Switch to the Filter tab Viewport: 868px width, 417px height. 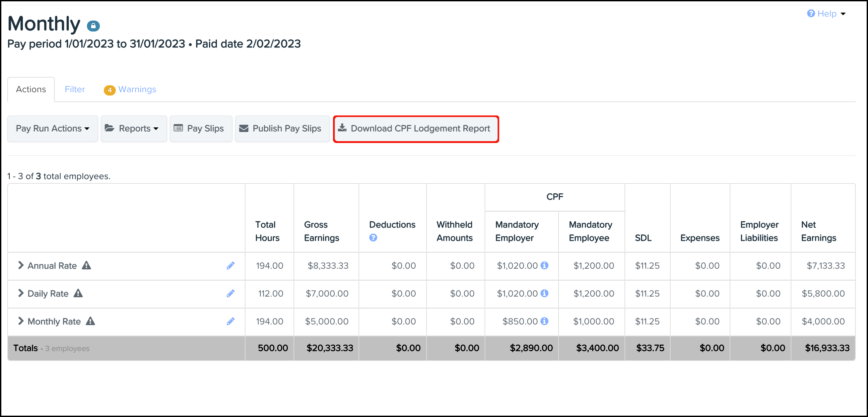point(75,89)
